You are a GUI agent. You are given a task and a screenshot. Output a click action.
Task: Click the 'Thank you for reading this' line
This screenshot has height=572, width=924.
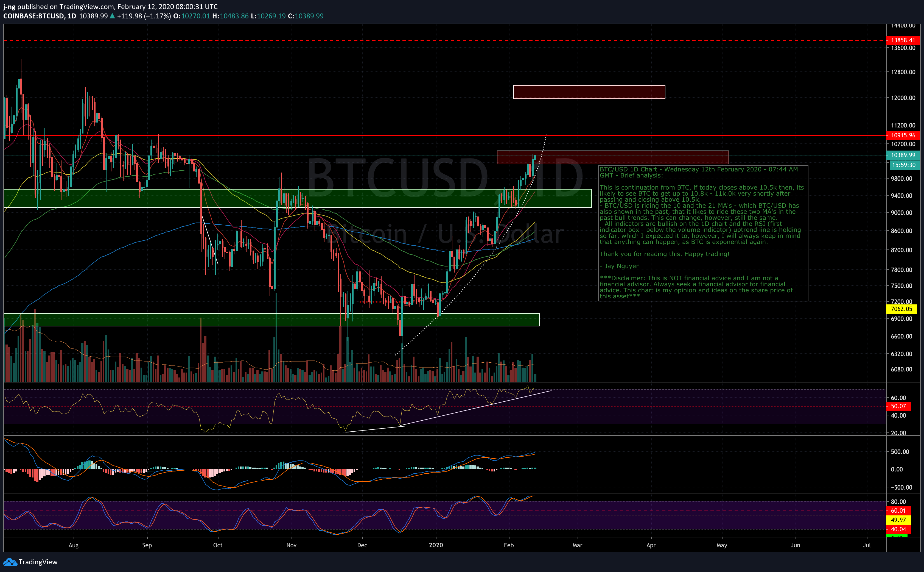(x=664, y=254)
